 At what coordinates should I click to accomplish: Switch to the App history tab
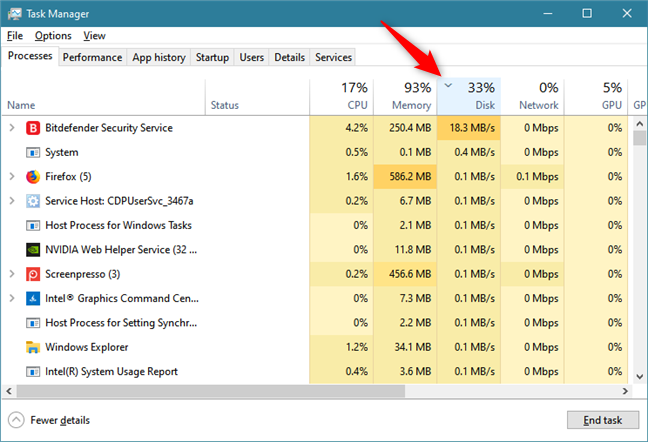pos(159,57)
